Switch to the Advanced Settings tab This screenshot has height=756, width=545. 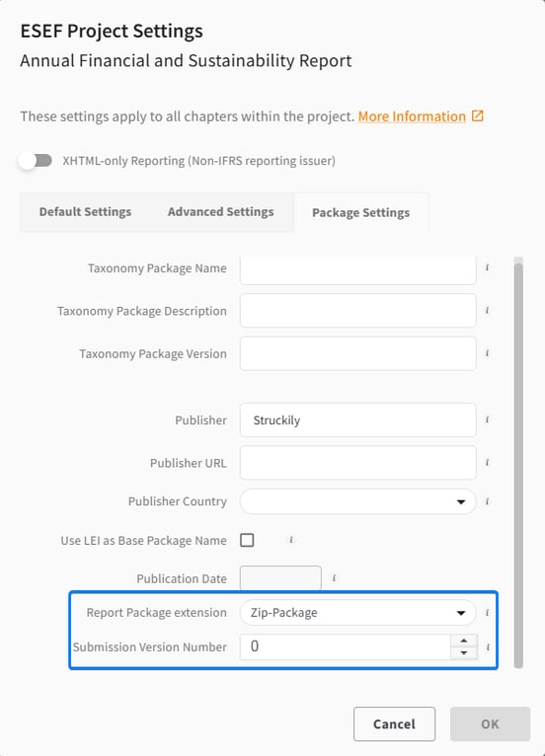[221, 211]
